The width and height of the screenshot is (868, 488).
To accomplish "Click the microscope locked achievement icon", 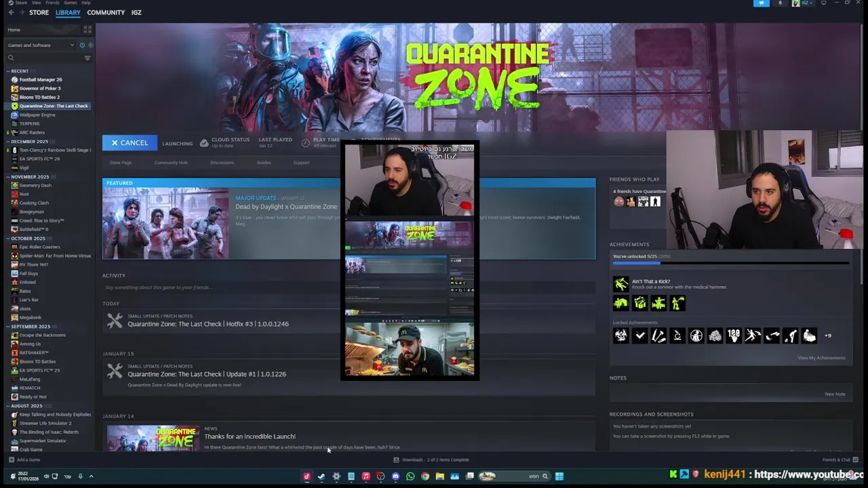I will click(677, 335).
